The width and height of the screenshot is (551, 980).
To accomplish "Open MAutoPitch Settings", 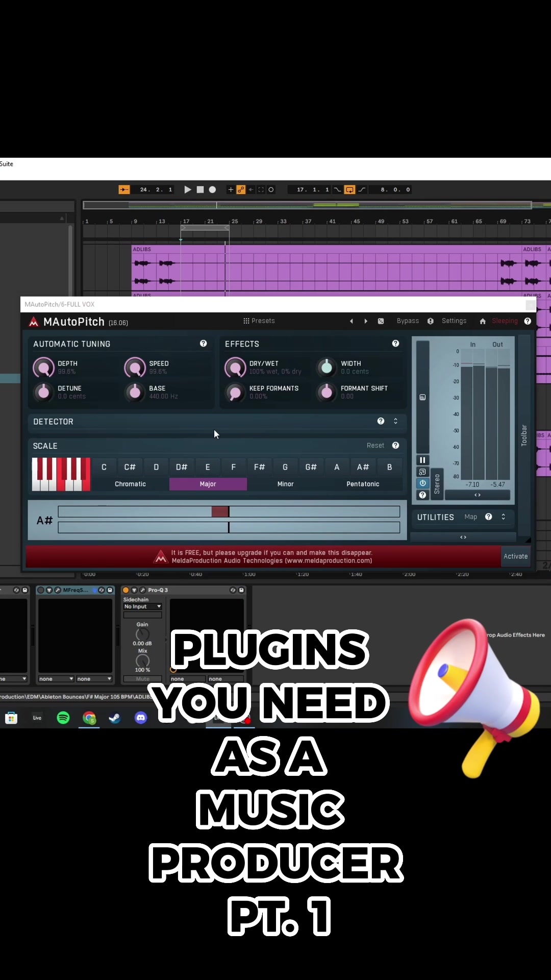I will pyautogui.click(x=454, y=321).
